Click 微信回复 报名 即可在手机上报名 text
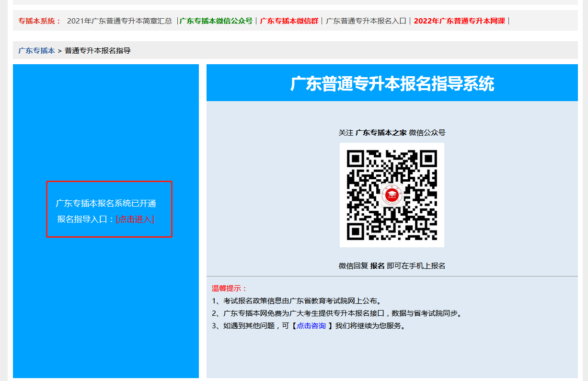 [x=392, y=266]
